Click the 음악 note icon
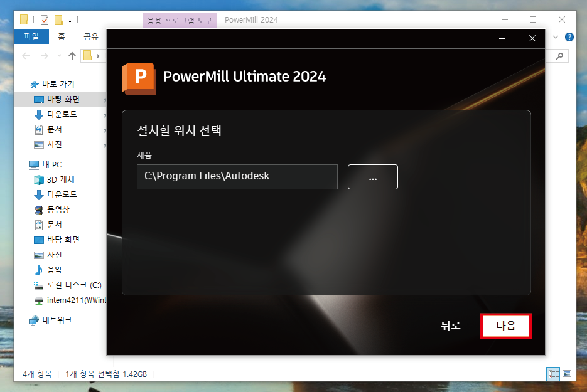 [x=38, y=270]
